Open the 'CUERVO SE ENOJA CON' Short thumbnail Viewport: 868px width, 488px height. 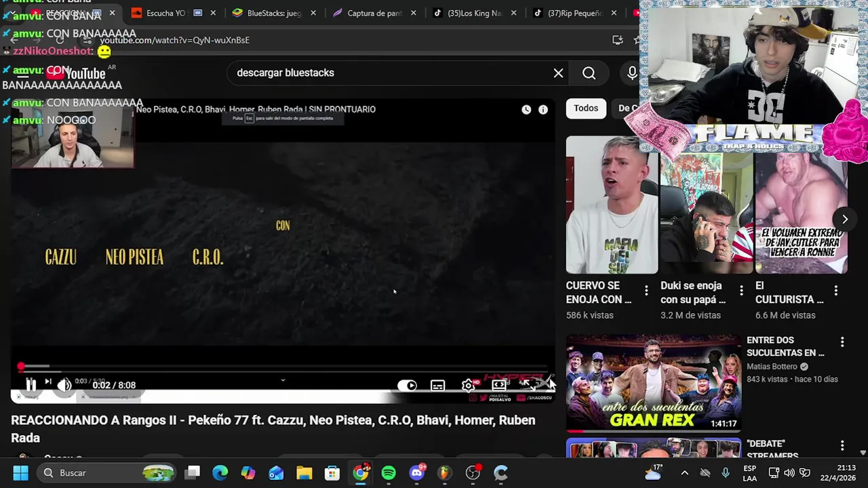612,205
